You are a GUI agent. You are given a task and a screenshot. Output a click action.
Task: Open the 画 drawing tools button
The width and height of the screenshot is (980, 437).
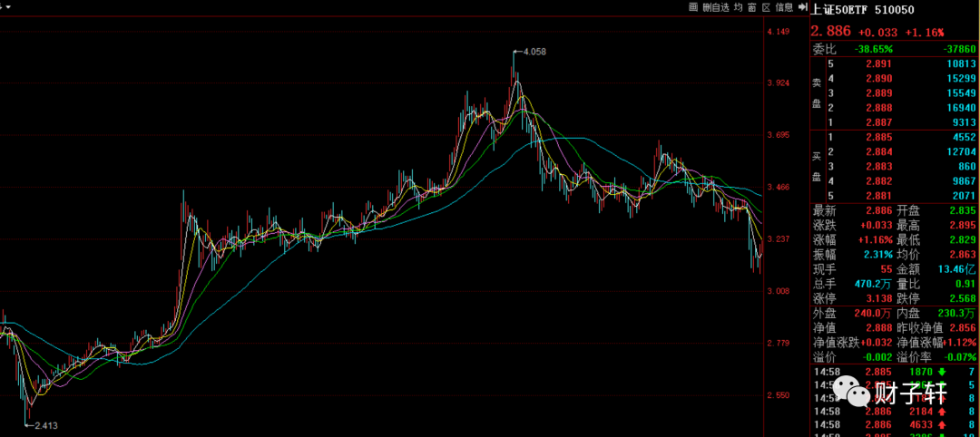click(693, 7)
